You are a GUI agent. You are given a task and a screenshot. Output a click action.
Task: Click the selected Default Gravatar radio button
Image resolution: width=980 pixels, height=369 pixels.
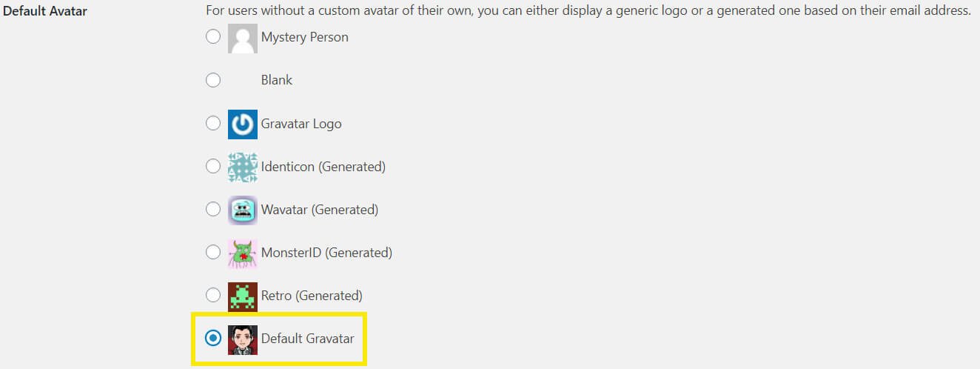[x=213, y=338]
